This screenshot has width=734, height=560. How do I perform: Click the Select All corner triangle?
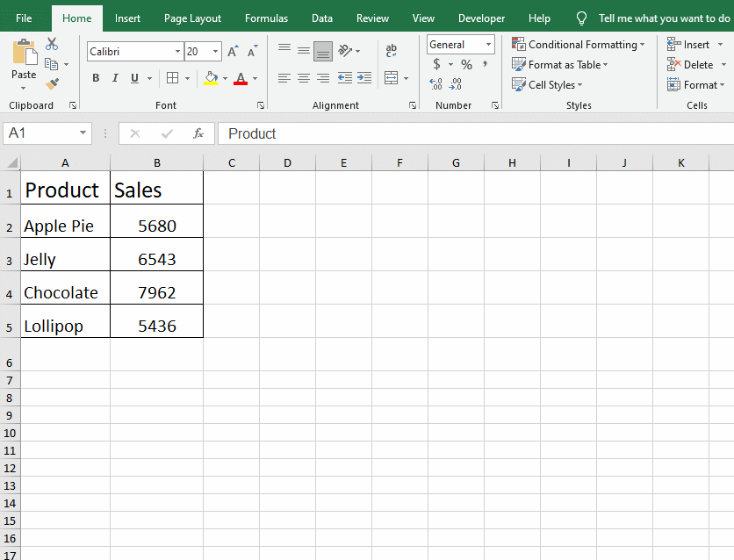tap(11, 162)
